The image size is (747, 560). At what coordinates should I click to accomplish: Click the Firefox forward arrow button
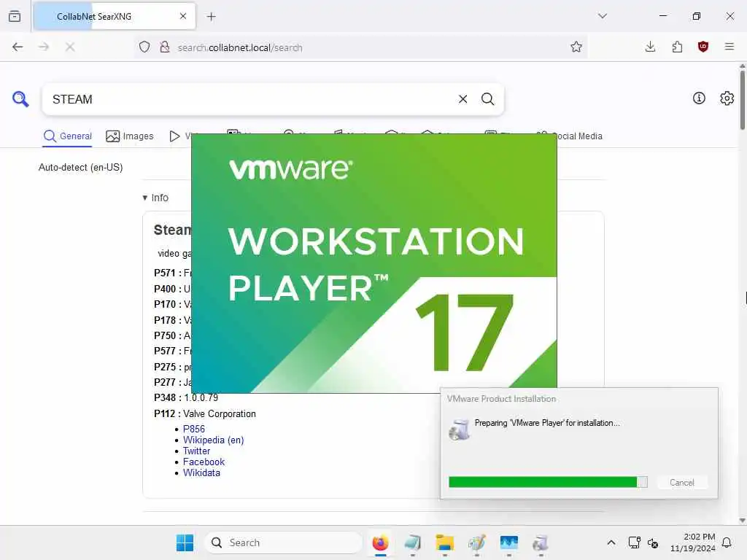pos(44,47)
